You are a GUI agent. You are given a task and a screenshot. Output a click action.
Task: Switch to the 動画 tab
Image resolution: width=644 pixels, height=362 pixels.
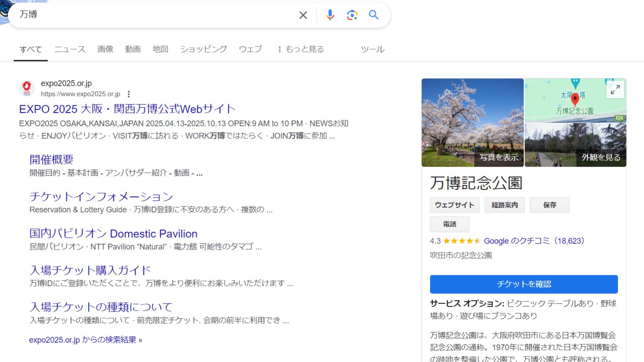pos(133,49)
